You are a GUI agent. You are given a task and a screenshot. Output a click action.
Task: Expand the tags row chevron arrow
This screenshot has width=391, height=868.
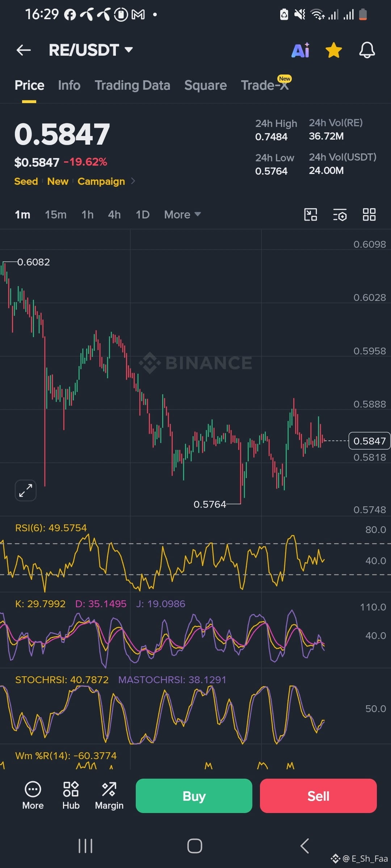133,181
